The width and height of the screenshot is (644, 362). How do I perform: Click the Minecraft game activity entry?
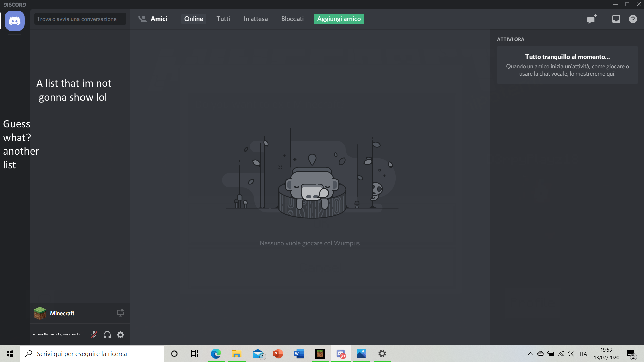80,313
